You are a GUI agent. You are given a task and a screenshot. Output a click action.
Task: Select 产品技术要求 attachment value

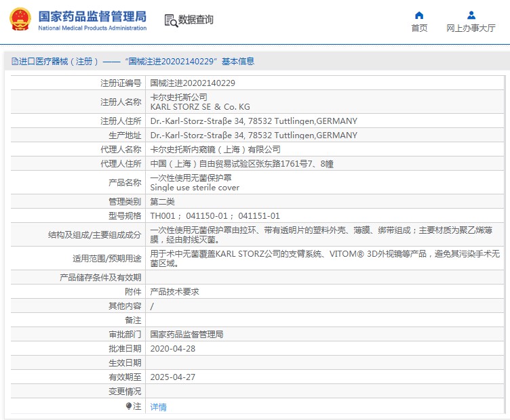click(175, 292)
